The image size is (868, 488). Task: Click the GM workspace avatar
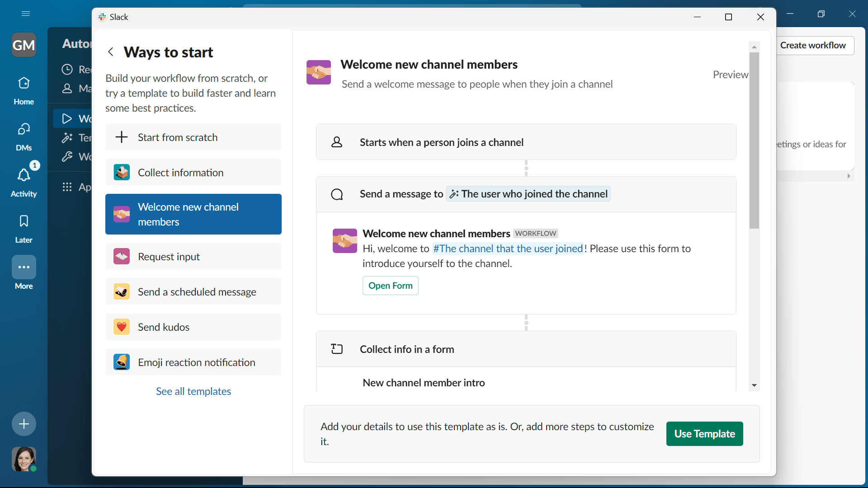24,45
